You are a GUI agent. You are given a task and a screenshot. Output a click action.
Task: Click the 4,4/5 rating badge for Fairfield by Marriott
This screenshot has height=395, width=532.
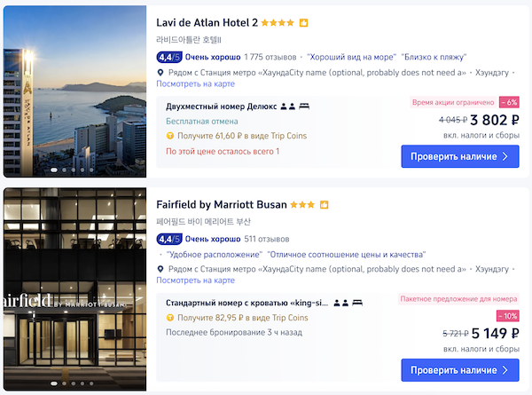tap(169, 239)
